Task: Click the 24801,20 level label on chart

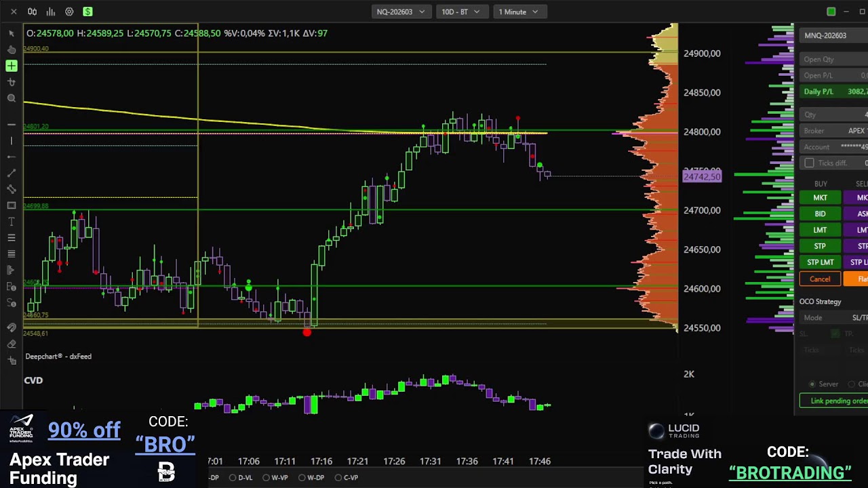Action: click(x=35, y=127)
